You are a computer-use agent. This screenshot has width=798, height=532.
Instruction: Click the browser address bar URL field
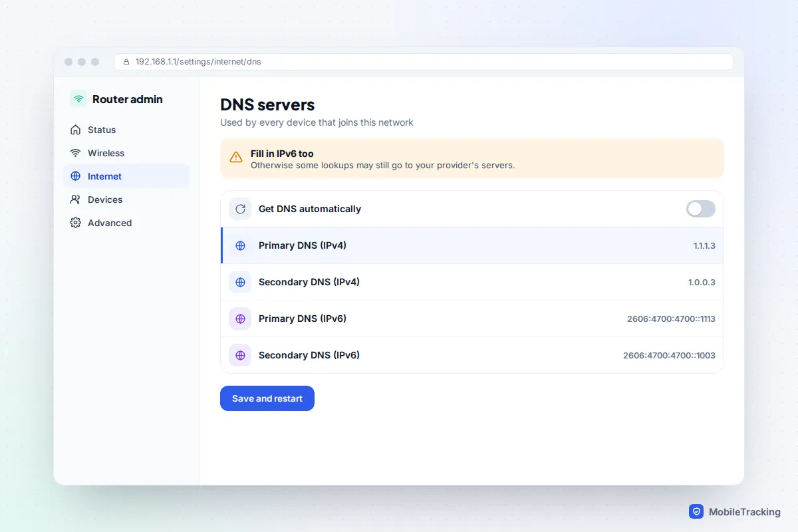pyautogui.click(x=424, y=62)
